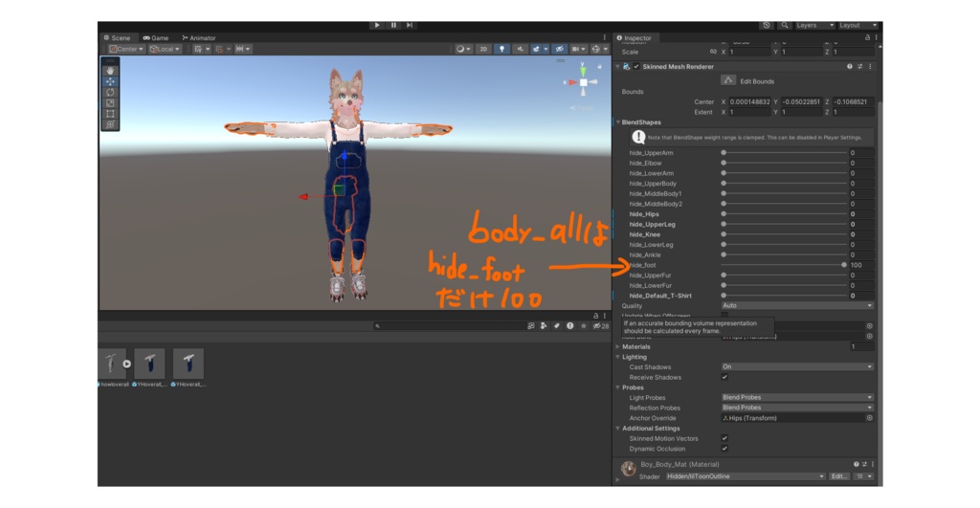Switch to the Animator tab
Image resolution: width=980 pixels, height=508 pixels.
(199, 37)
